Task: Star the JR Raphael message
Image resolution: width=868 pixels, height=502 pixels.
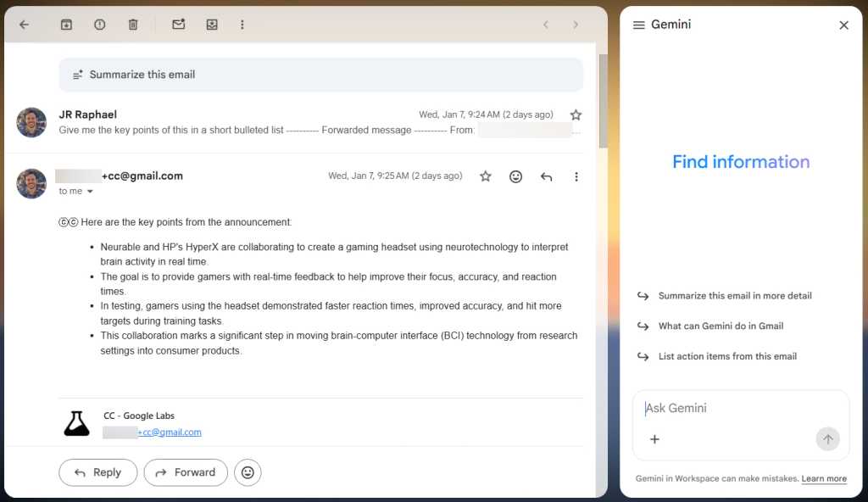Action: (x=576, y=114)
